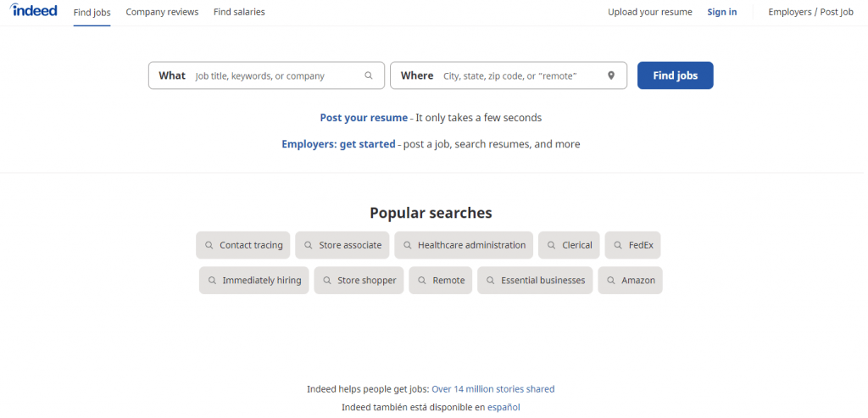Screen dimensions: 868x418
Task: Open the Employers: get started link
Action: tap(338, 144)
